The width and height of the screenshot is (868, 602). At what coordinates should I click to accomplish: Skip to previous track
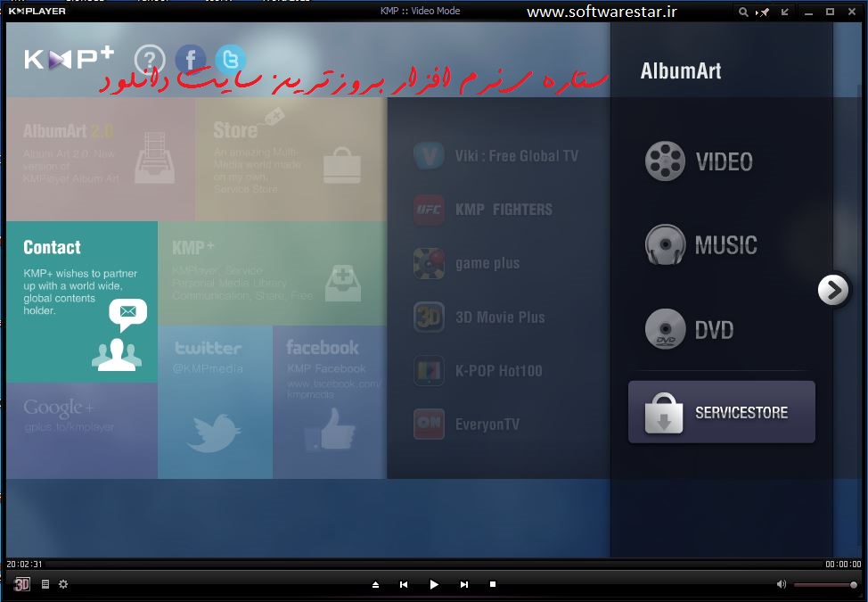pos(404,584)
